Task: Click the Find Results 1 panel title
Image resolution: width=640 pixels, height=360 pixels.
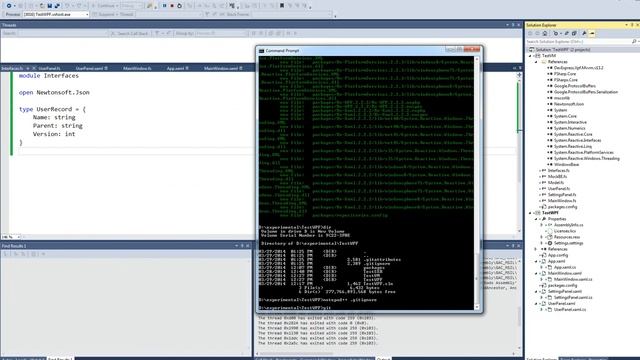Action: point(14,246)
